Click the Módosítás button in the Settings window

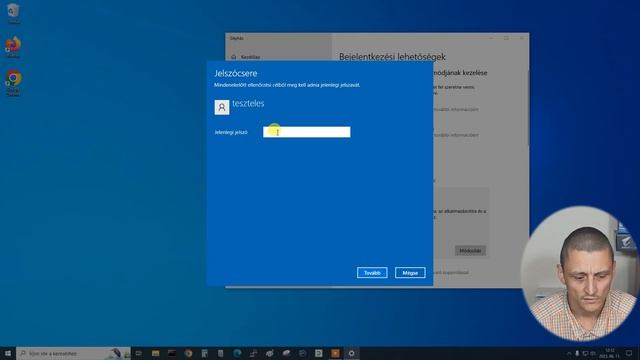coord(470,251)
